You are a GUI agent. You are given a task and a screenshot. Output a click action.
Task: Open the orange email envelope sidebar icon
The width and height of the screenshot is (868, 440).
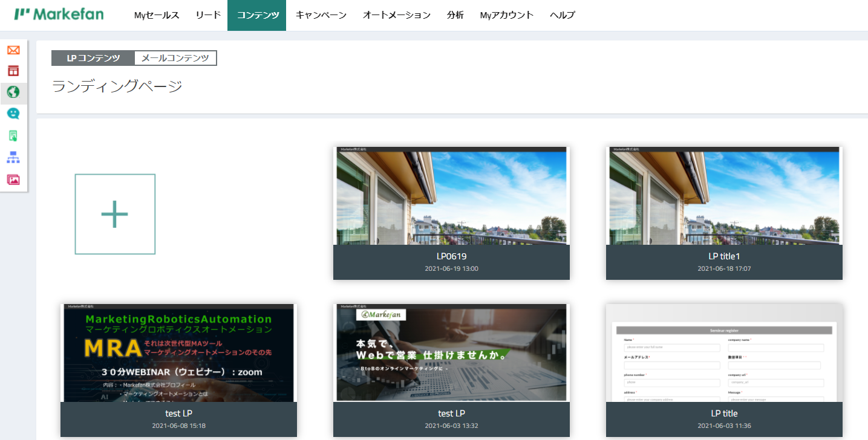[13, 50]
